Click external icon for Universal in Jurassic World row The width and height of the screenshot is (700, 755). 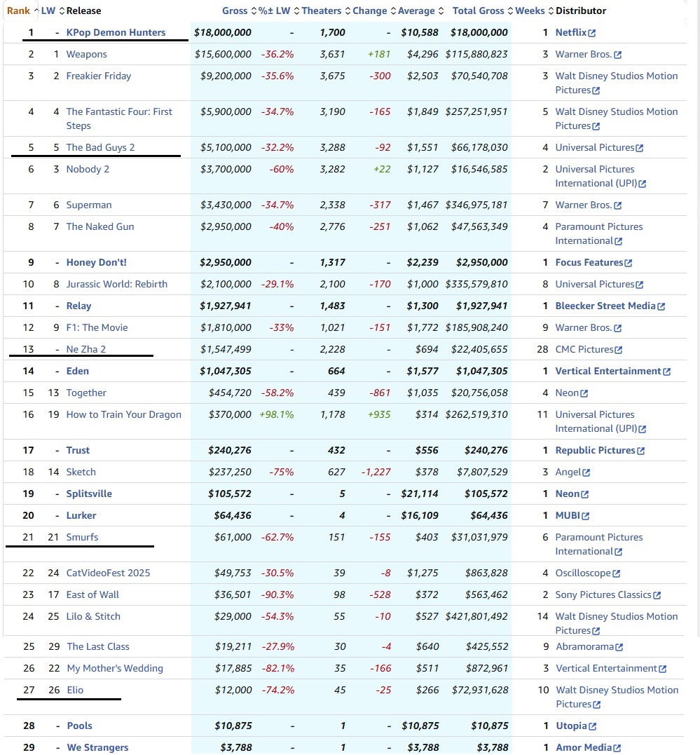639,285
